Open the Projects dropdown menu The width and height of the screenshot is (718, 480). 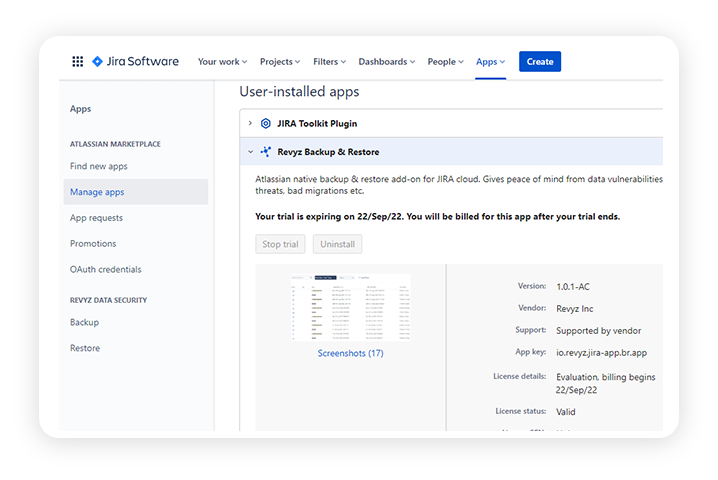[282, 62]
